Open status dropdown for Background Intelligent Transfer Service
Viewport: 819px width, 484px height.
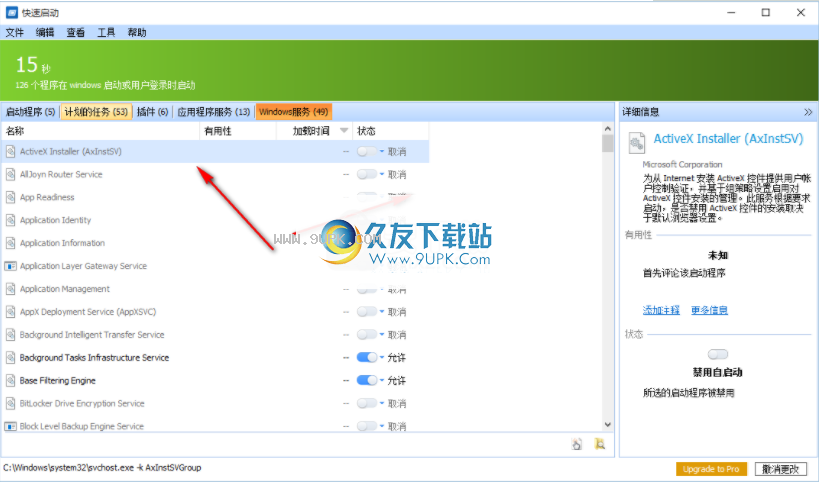(382, 335)
